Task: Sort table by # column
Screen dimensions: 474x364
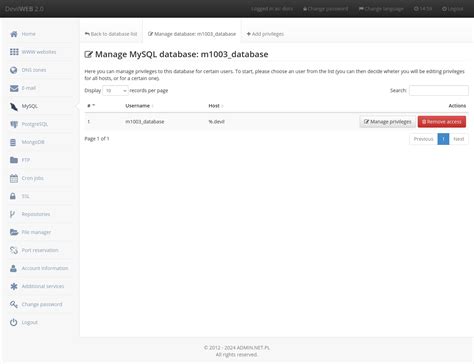Action: pos(91,106)
